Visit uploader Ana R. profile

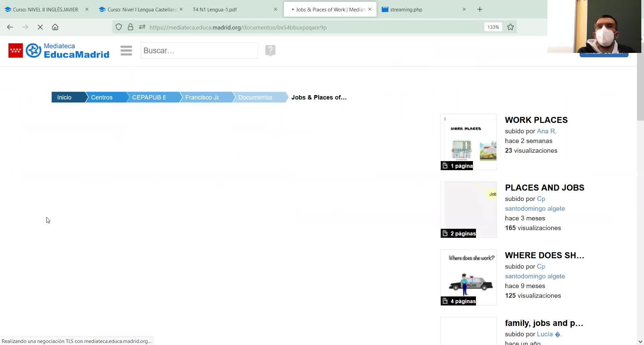547,131
